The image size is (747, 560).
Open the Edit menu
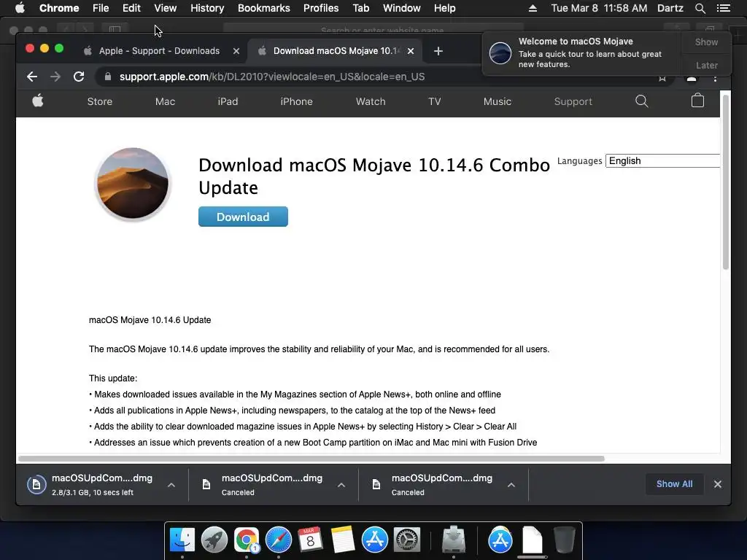[131, 8]
